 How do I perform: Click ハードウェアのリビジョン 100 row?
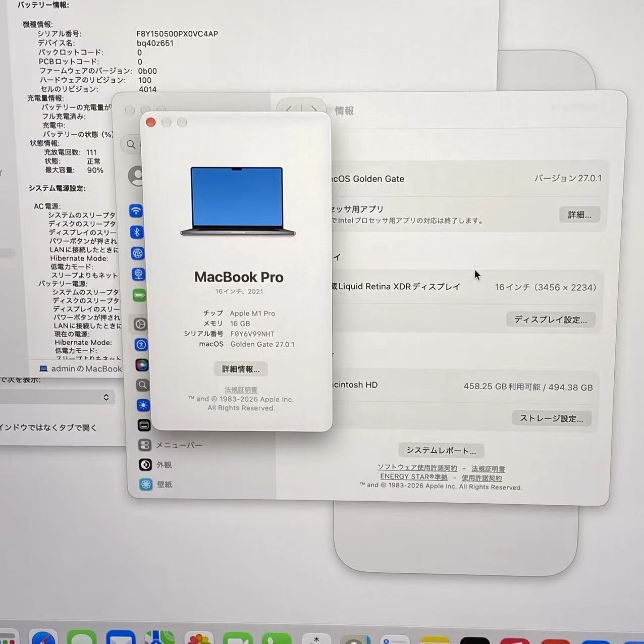point(95,80)
